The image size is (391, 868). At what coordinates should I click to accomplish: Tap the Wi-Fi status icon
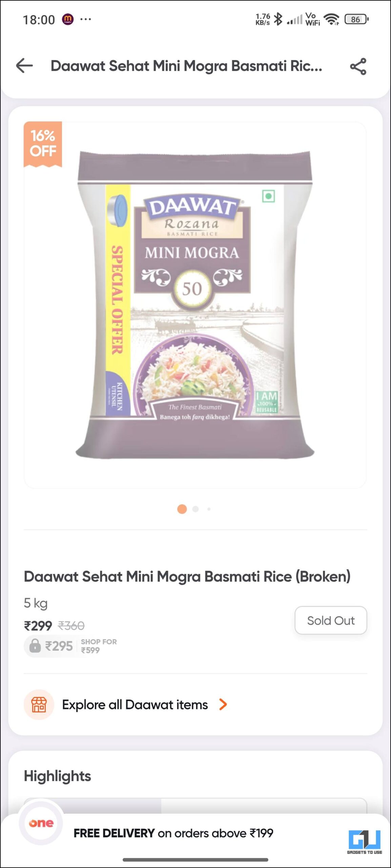pos(331,19)
